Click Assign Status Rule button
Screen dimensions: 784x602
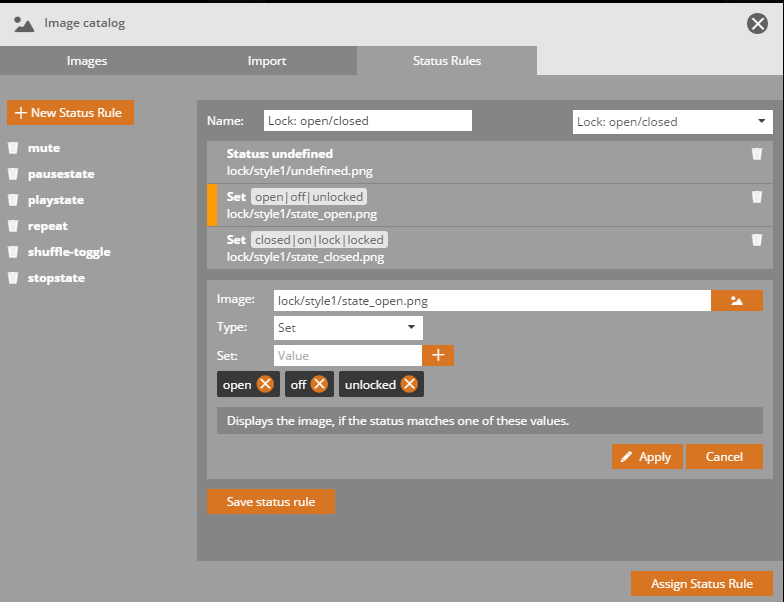coord(703,584)
